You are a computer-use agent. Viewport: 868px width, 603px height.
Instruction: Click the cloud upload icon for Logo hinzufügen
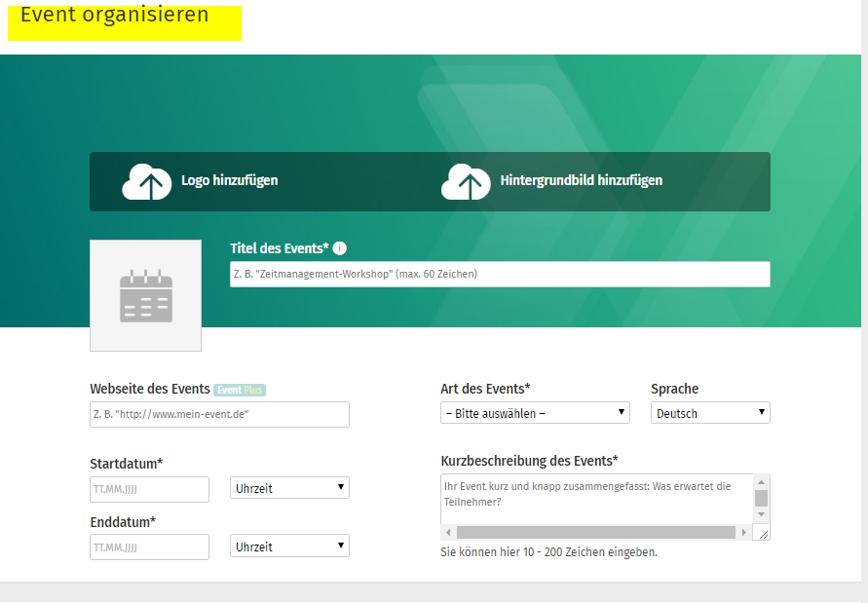pos(146,181)
